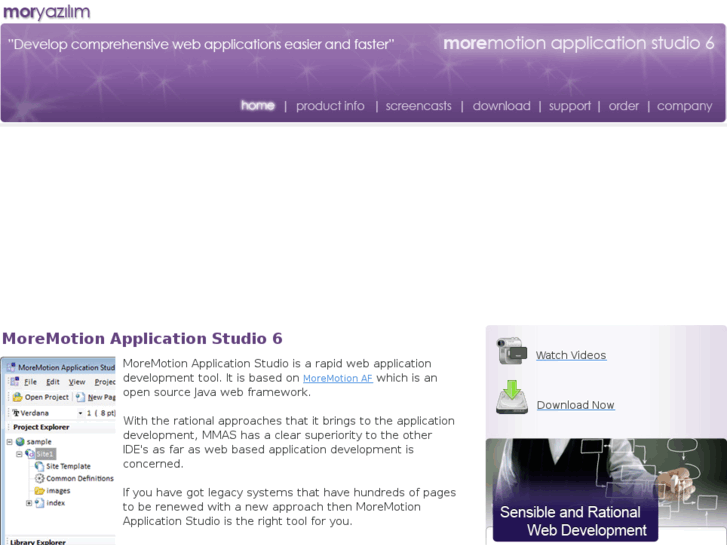Click the MoreMotion Application Studio 6 heading
Image resolution: width=727 pixels, height=545 pixels.
coord(142,338)
